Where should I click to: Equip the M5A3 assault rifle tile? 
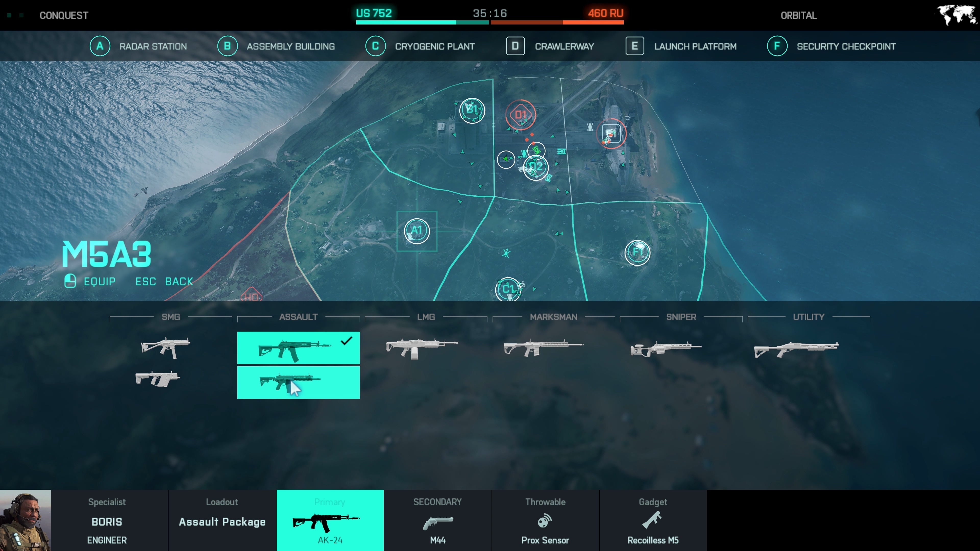point(298,383)
